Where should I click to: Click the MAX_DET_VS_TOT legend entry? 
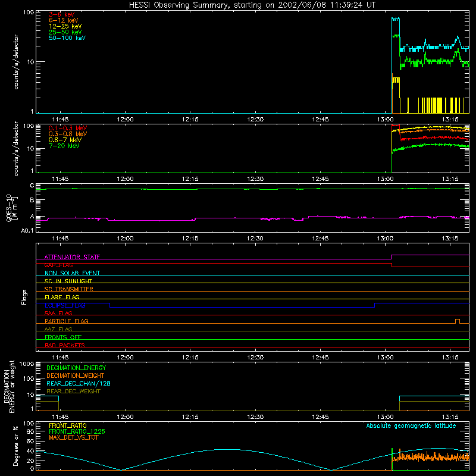73,437
